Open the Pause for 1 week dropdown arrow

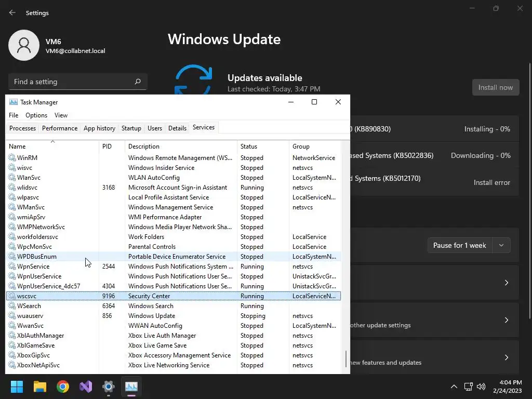coord(501,245)
